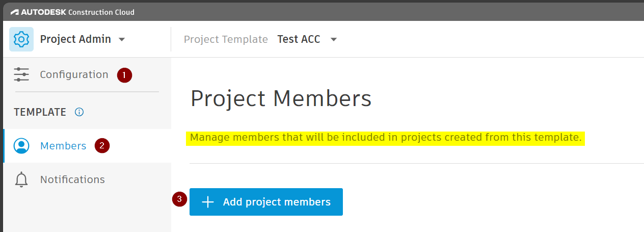The image size is (644, 232).
Task: Click the Notifications bell icon
Action: [21, 179]
